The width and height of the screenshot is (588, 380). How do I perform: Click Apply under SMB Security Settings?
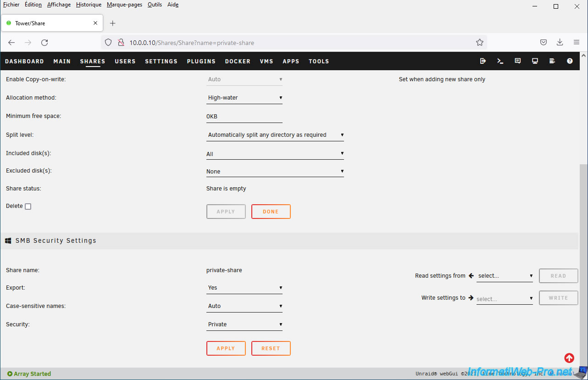(x=226, y=348)
